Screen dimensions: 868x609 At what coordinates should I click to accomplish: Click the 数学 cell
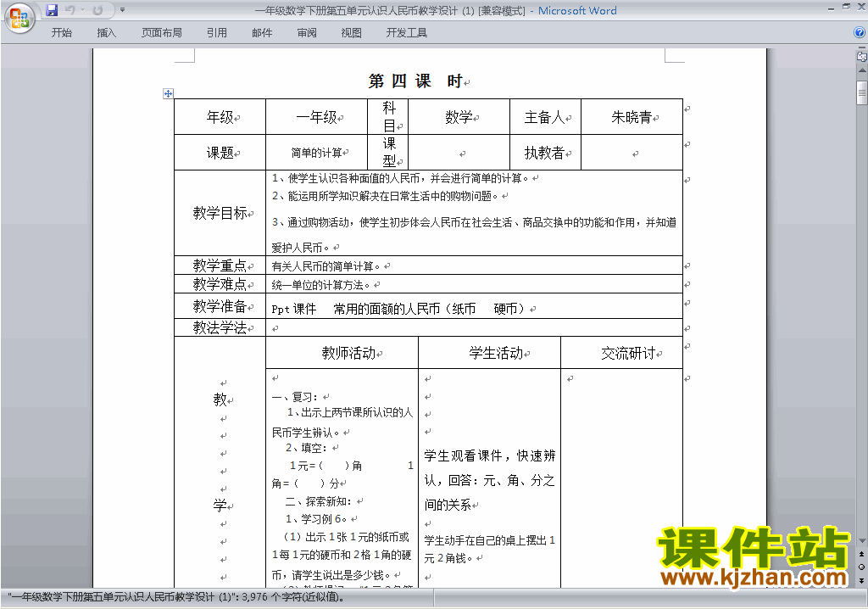459,117
